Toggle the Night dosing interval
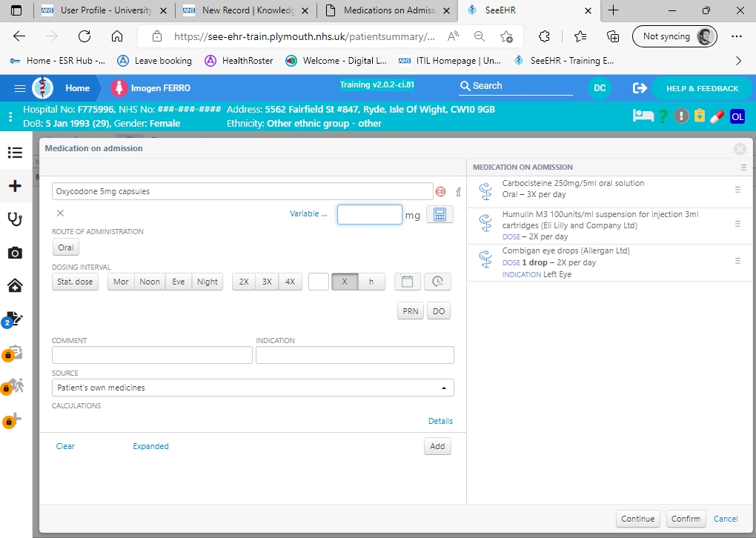This screenshot has width=756, height=538. (208, 282)
